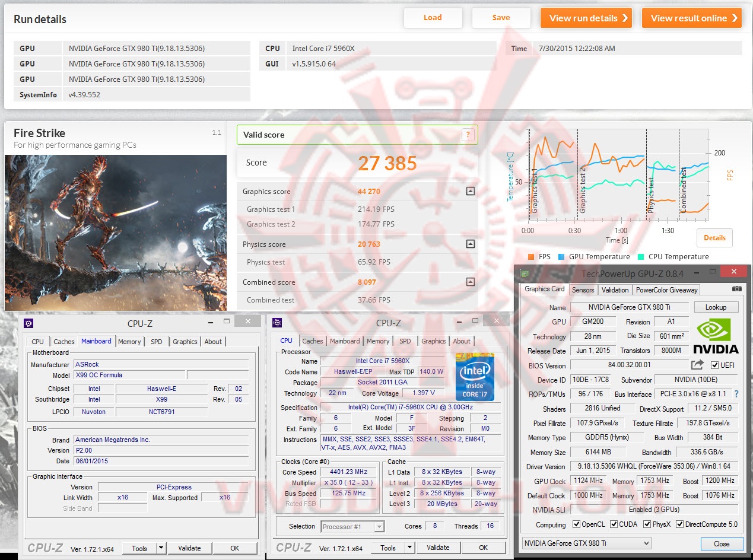The image size is (753, 560).
Task: Click the Lookup button in GPU-Z
Action: pyautogui.click(x=716, y=307)
